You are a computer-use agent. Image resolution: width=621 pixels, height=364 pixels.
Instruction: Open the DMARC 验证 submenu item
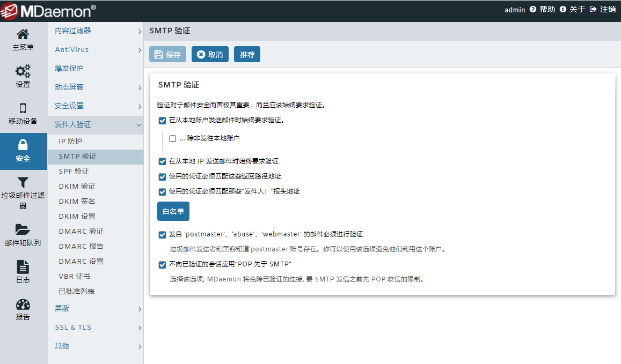point(96,232)
